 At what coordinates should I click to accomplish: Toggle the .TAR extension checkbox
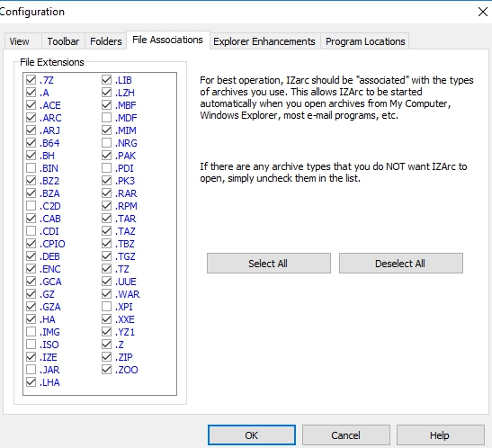click(107, 219)
